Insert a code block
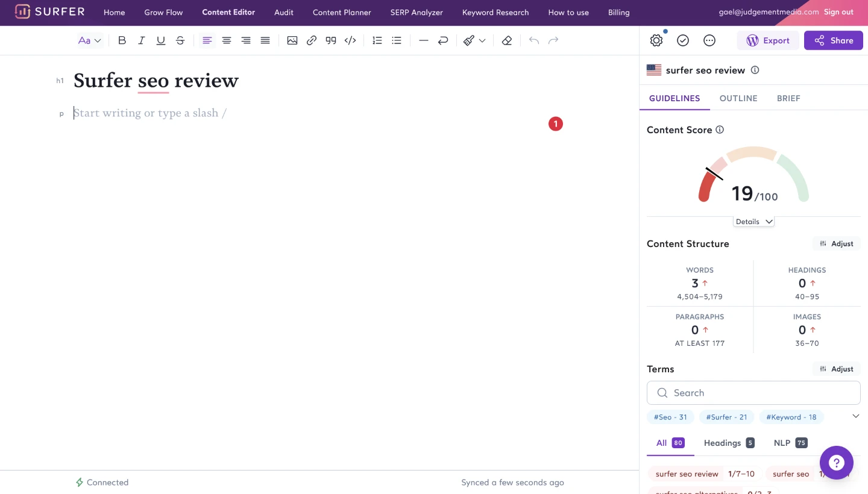 click(x=350, y=40)
